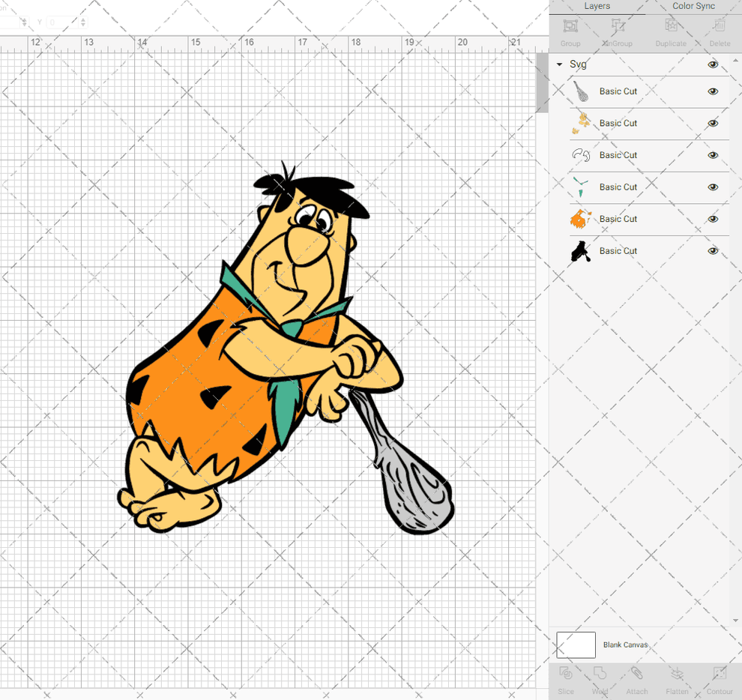Select the Group icon in the Layers toolbar
Screen dimensions: 742x700
[570, 26]
